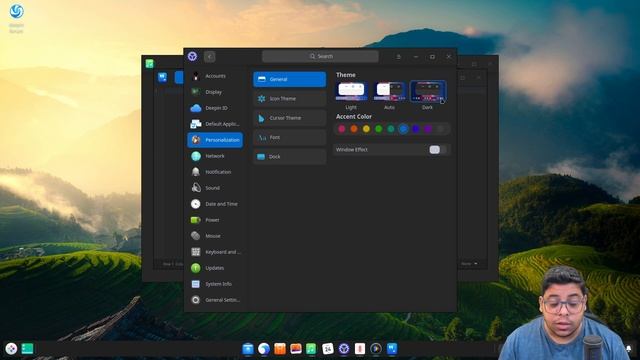Open Icon Theme options
Image resolution: width=640 pixels, height=360 pixels.
coord(289,98)
